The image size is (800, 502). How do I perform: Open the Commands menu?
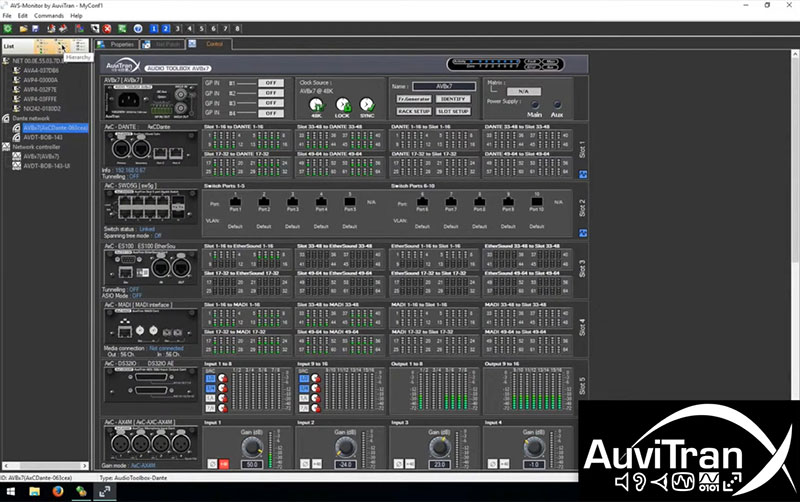click(49, 16)
